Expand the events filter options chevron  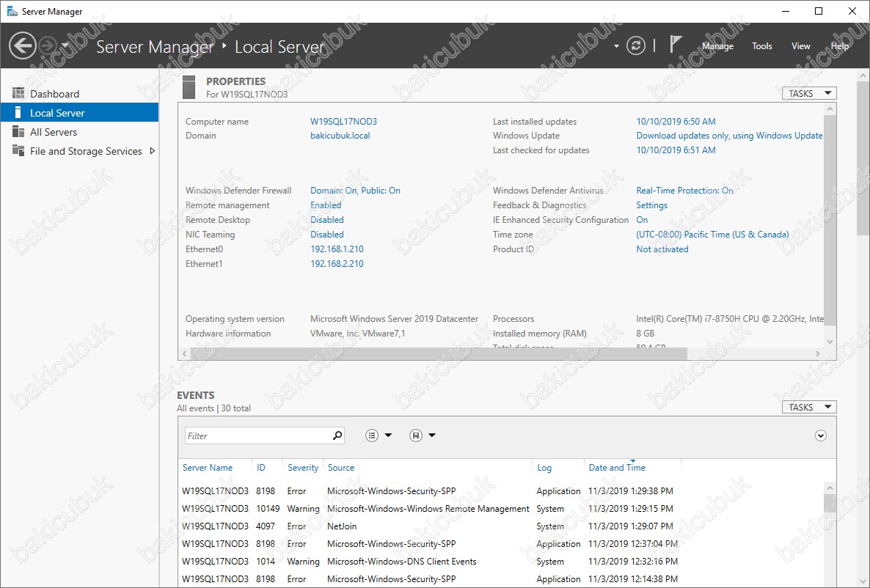coord(821,436)
